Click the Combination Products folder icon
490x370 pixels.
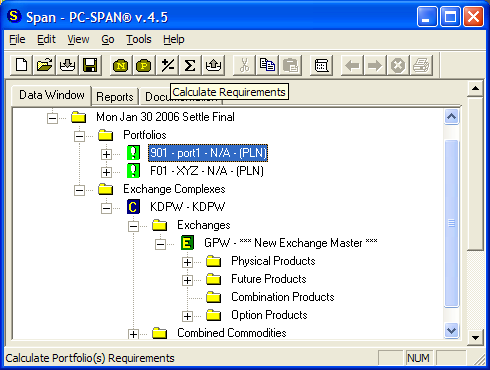coord(214,297)
